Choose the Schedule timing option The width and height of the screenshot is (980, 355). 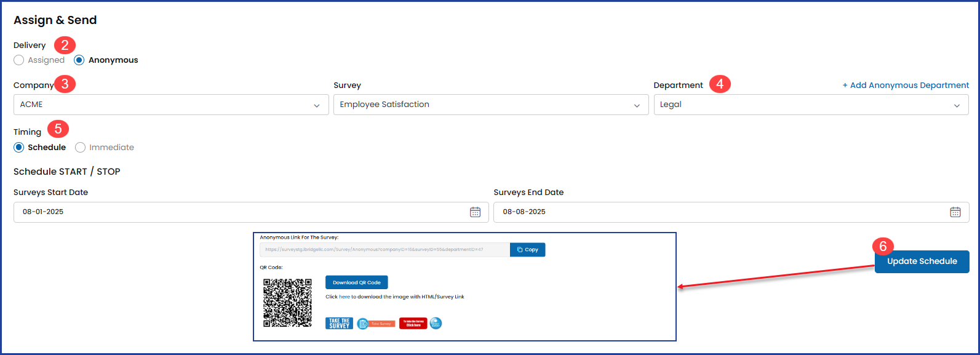pyautogui.click(x=19, y=148)
